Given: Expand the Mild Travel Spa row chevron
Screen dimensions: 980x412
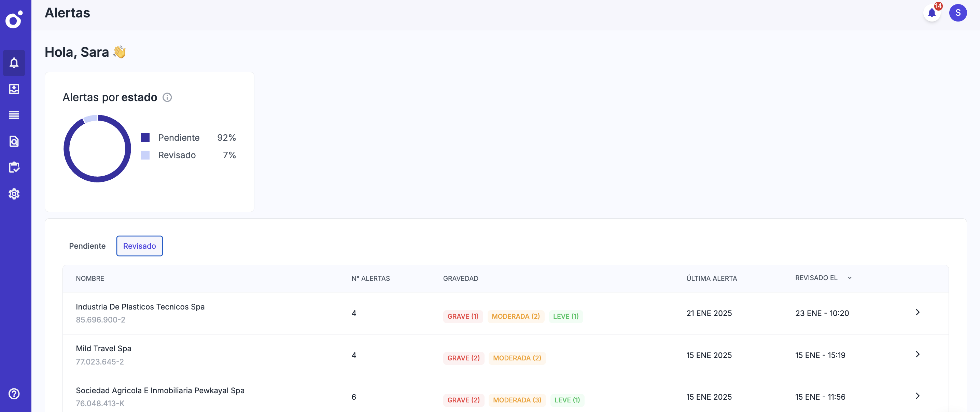Looking at the screenshot, I should click(x=917, y=355).
